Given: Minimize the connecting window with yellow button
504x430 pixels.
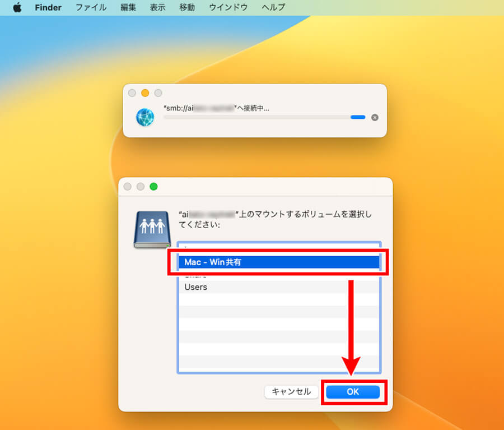Looking at the screenshot, I should [145, 93].
